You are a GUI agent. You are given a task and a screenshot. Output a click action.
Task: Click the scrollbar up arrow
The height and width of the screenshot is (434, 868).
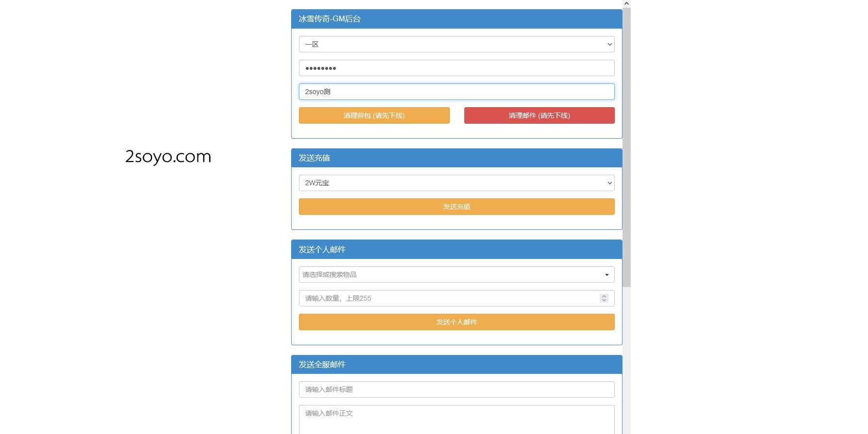pyautogui.click(x=626, y=4)
